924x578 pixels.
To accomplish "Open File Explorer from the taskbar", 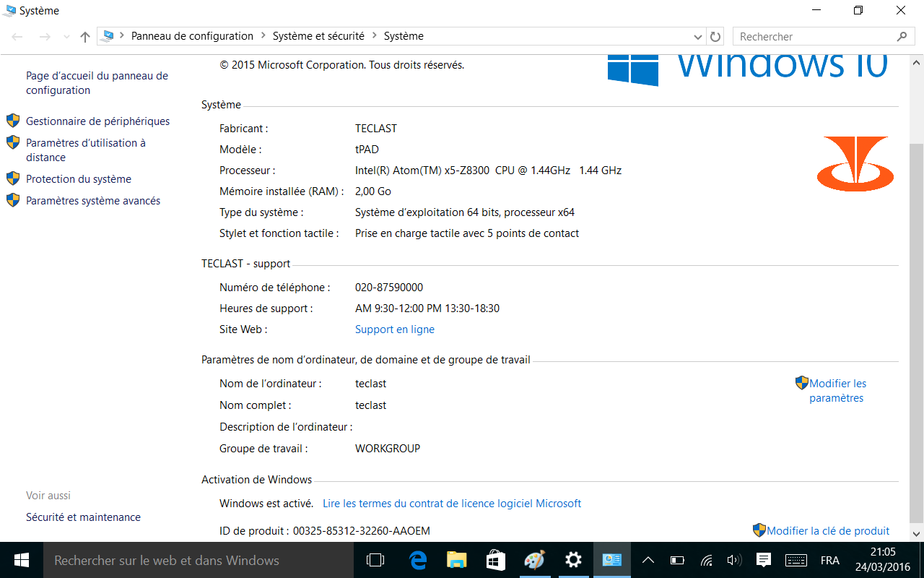I will tap(456, 560).
